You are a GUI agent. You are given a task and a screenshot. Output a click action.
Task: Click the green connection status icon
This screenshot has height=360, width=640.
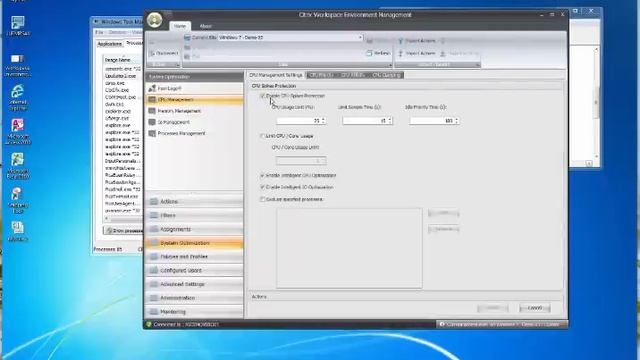[149, 324]
